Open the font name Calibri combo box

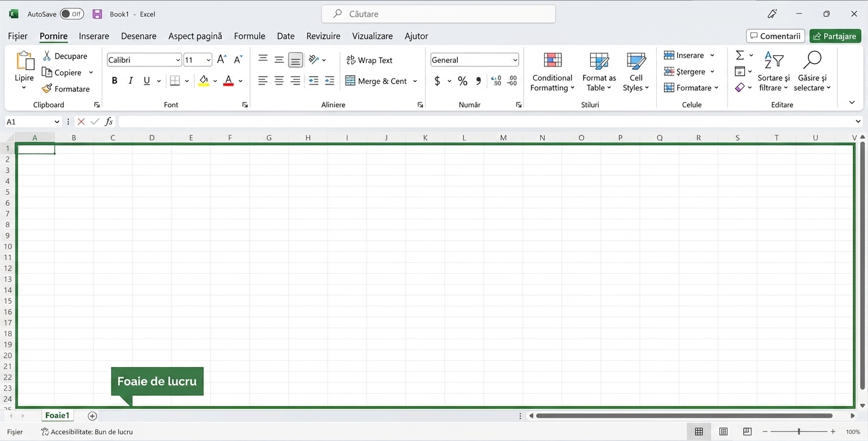[x=144, y=60]
